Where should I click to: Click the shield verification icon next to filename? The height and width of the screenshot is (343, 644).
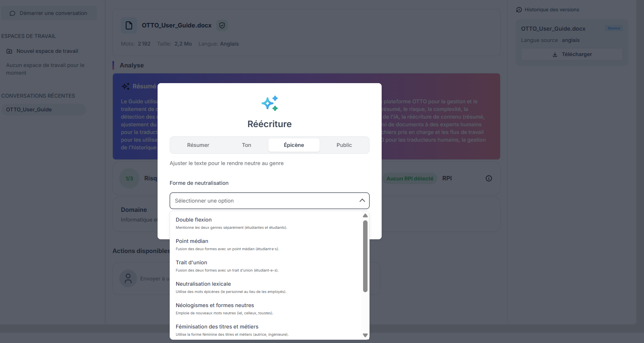[x=222, y=25]
